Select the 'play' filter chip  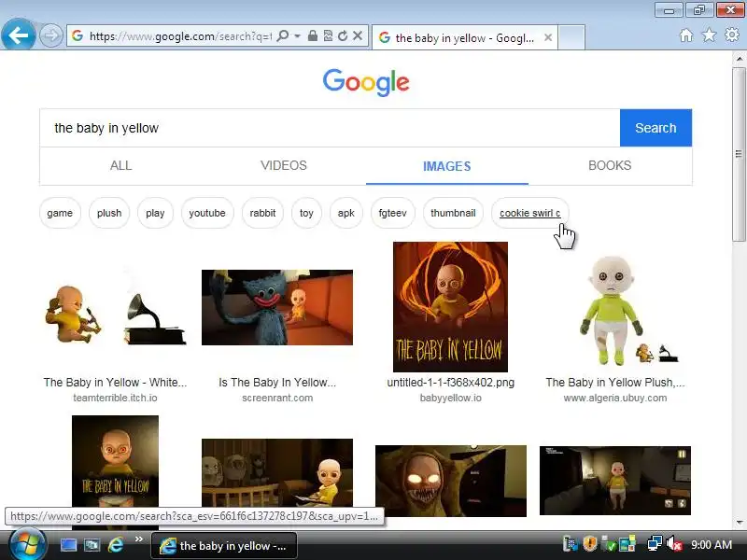point(155,213)
